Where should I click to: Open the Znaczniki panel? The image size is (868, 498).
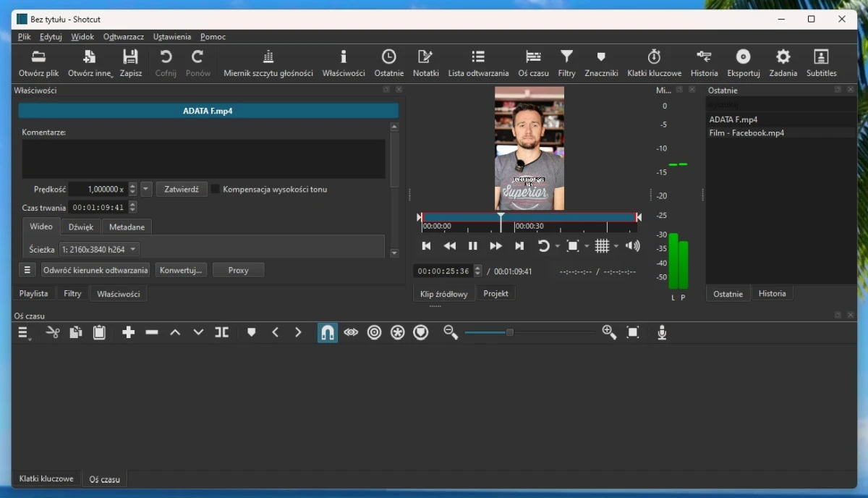[x=600, y=64]
